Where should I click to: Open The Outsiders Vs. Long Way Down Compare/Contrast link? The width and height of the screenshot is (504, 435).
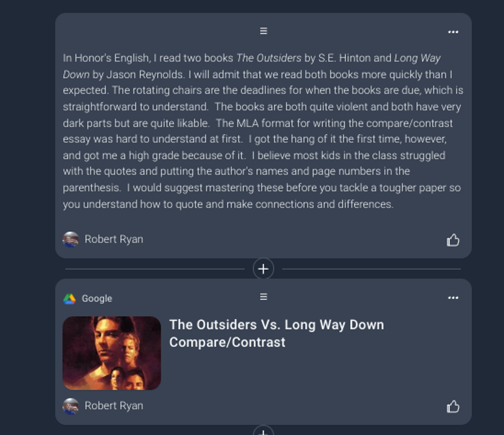pyautogui.click(x=276, y=333)
